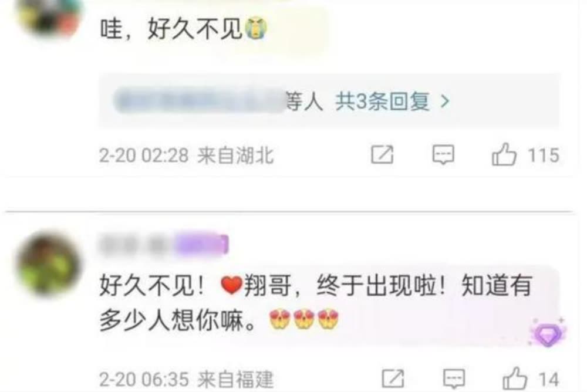Click the 2-20 06:35 来自福建 timestamp
Viewport: 587px width, 392px height.
pyautogui.click(x=186, y=379)
